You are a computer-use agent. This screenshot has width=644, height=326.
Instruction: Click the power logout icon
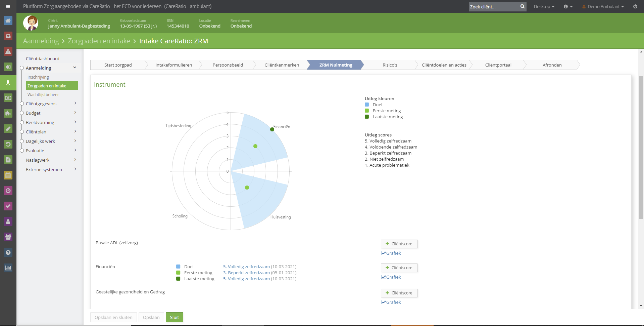[x=635, y=6]
